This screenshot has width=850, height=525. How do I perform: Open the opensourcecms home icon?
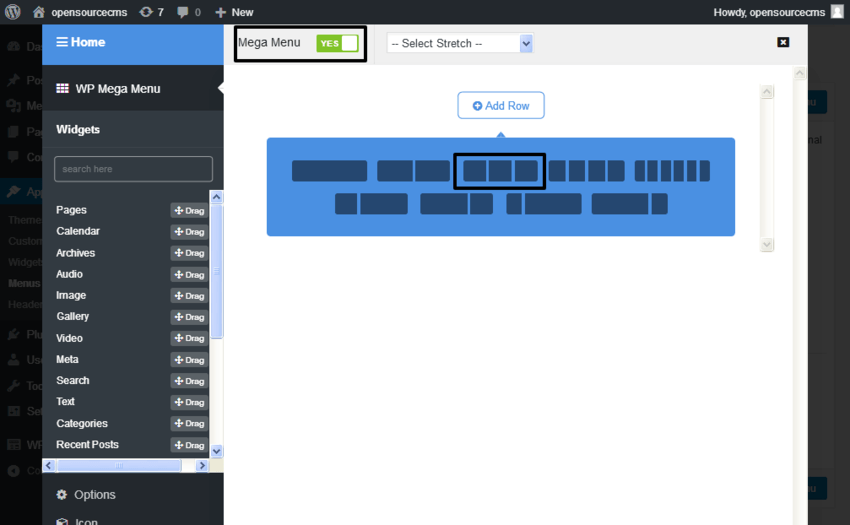click(x=38, y=12)
